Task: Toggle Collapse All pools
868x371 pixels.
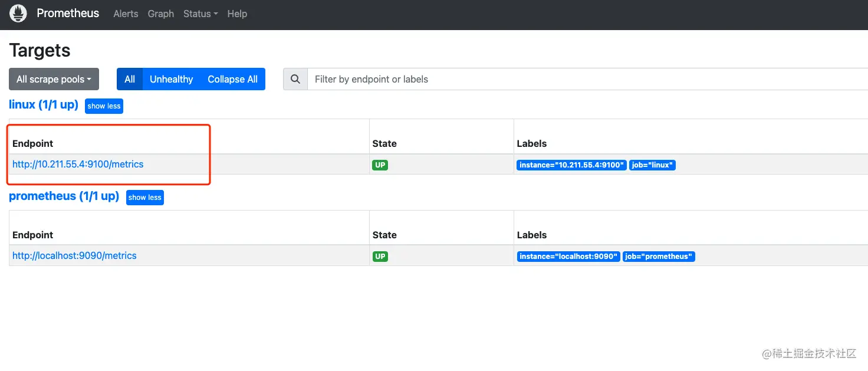Action: coord(232,79)
